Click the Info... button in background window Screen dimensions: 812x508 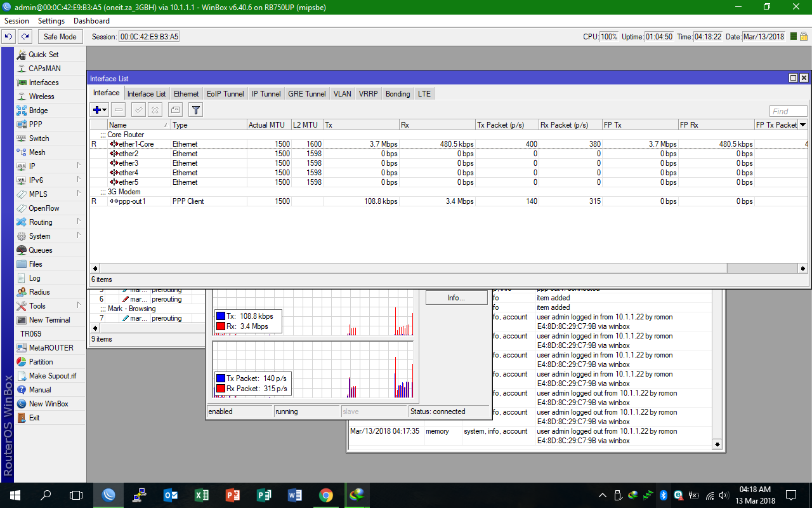point(457,298)
